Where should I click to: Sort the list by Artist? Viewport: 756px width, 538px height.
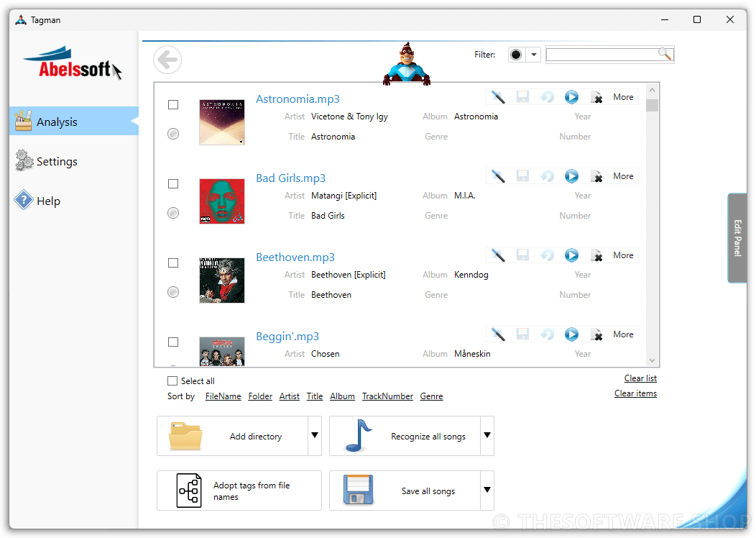pos(290,396)
